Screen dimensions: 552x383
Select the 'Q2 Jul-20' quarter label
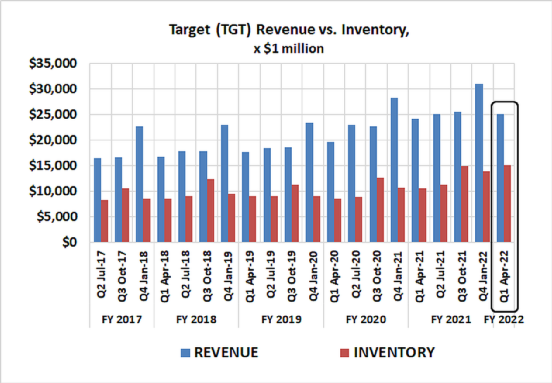click(356, 275)
